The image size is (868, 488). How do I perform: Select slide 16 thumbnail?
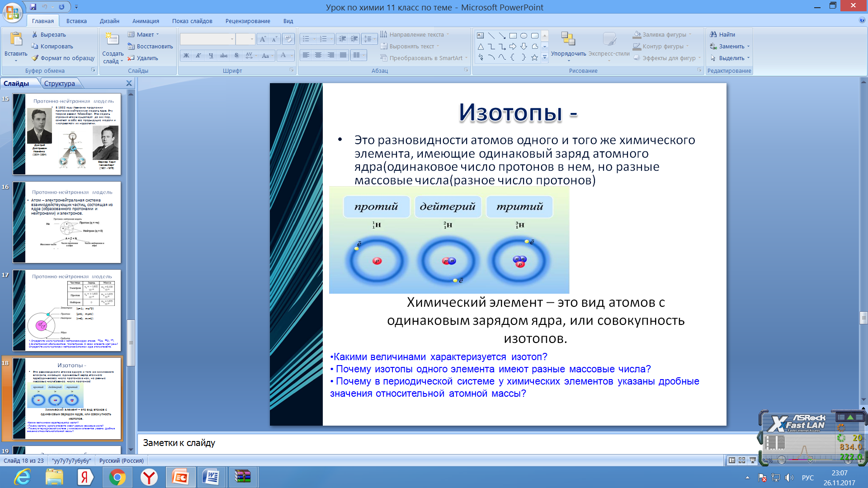click(x=67, y=222)
